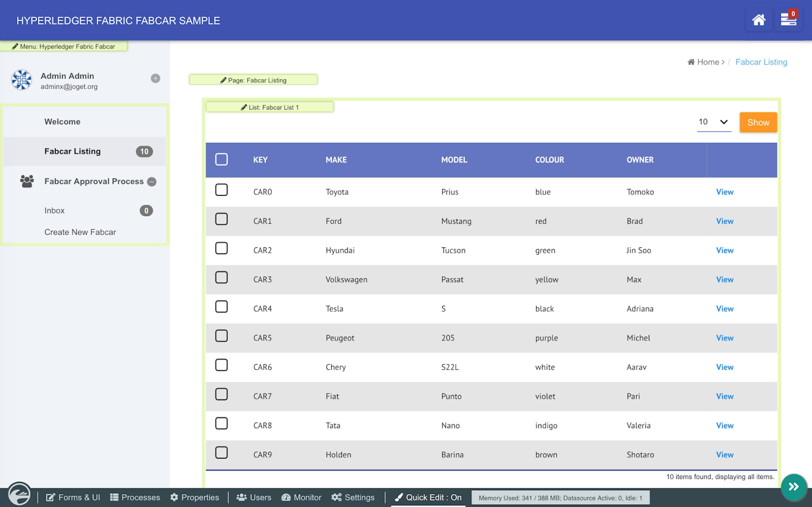Click the View link for CAR4 Tesla

(724, 308)
